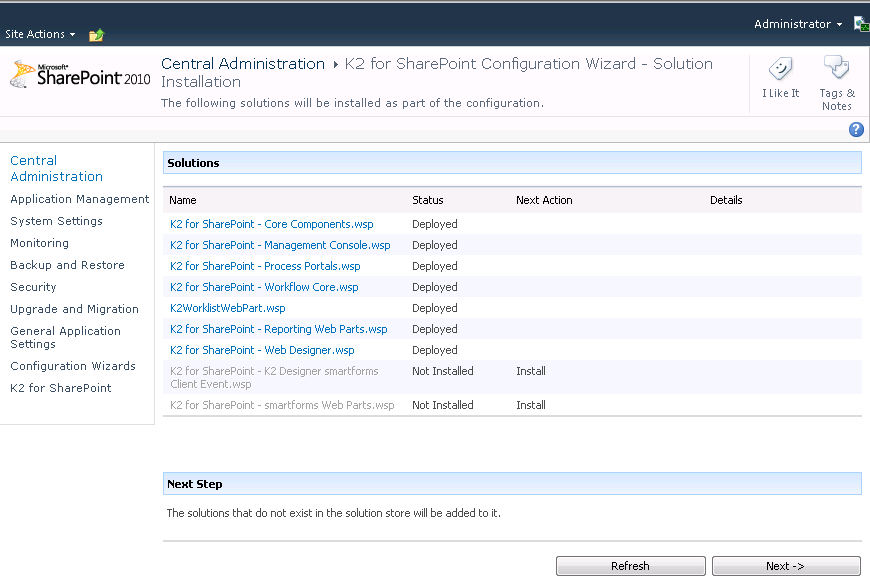Image resolution: width=870 pixels, height=583 pixels.
Task: Click the user status icon beside Administrator
Action: [x=861, y=24]
